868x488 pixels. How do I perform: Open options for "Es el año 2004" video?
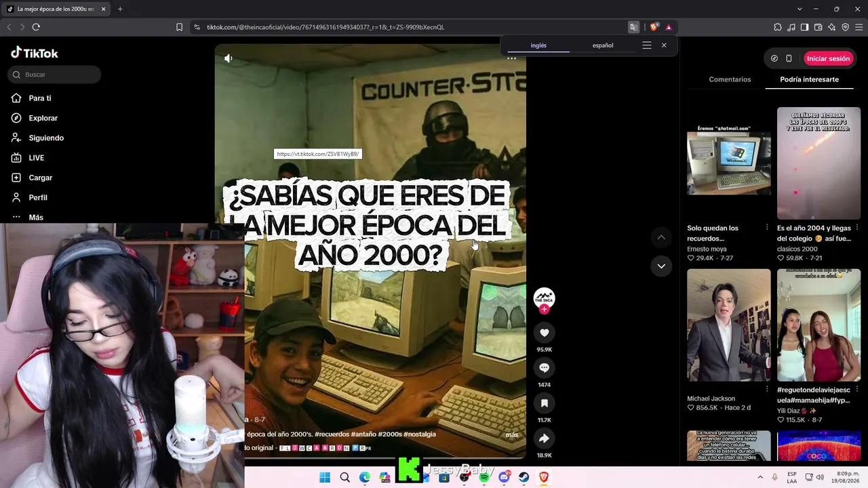pyautogui.click(x=857, y=228)
